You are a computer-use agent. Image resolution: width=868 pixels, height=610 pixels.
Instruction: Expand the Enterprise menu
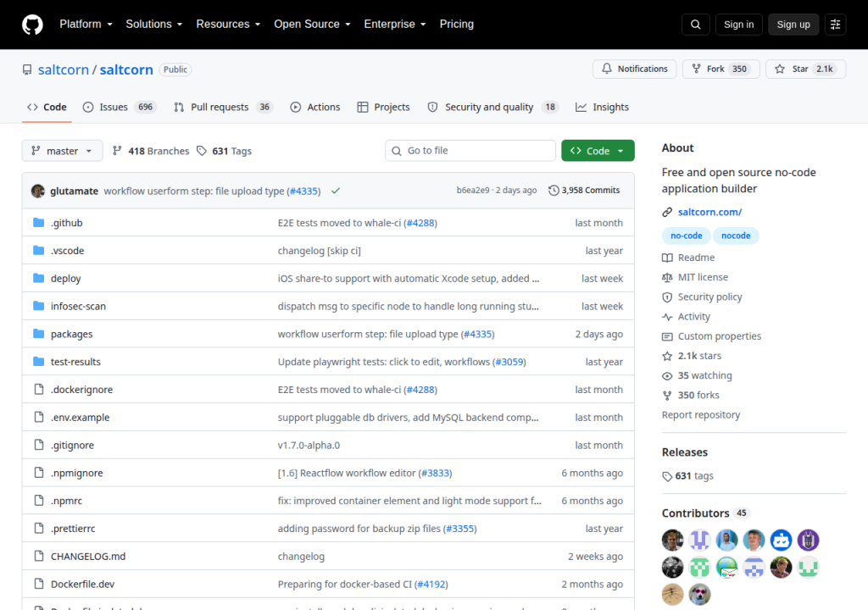click(395, 25)
